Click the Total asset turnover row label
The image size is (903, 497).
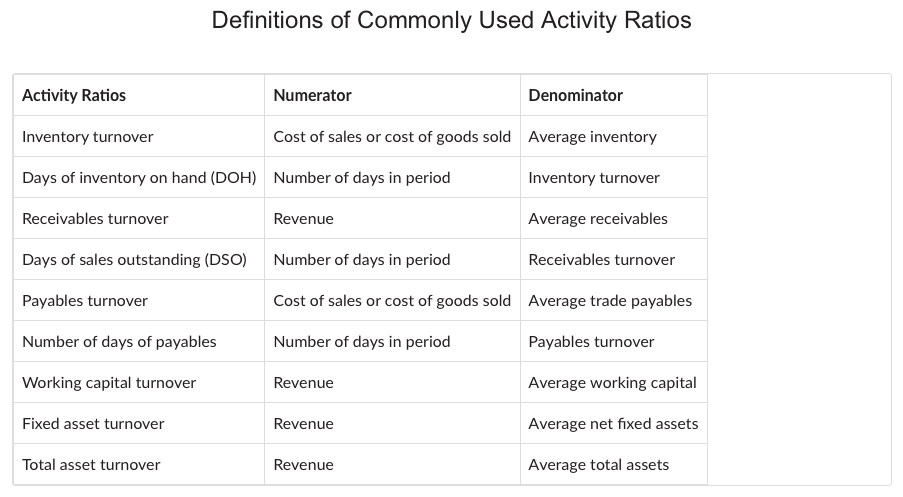tap(91, 465)
